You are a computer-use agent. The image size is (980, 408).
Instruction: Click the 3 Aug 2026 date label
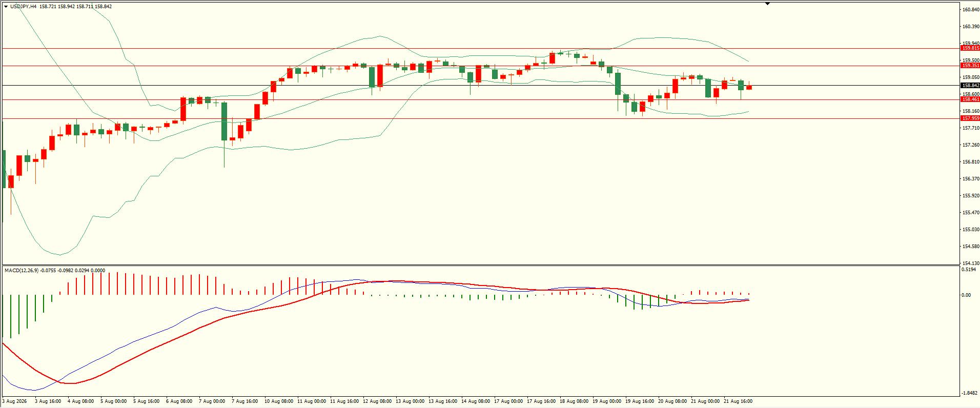tap(13, 401)
